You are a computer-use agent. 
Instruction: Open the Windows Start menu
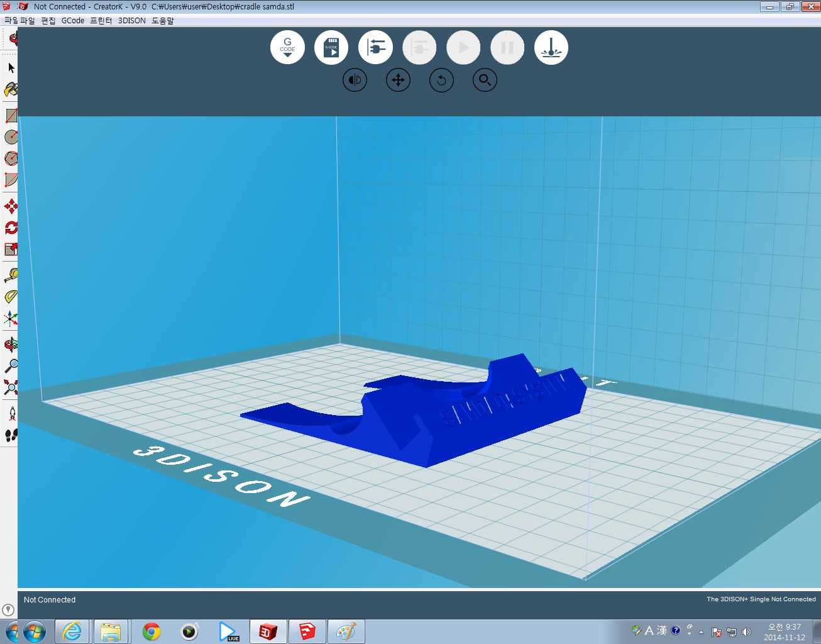pos(34,631)
